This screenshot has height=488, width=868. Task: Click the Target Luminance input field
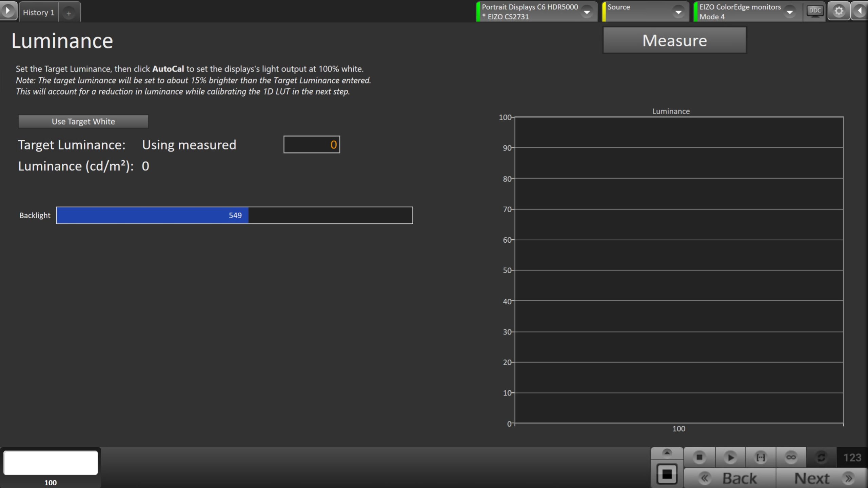tap(311, 145)
